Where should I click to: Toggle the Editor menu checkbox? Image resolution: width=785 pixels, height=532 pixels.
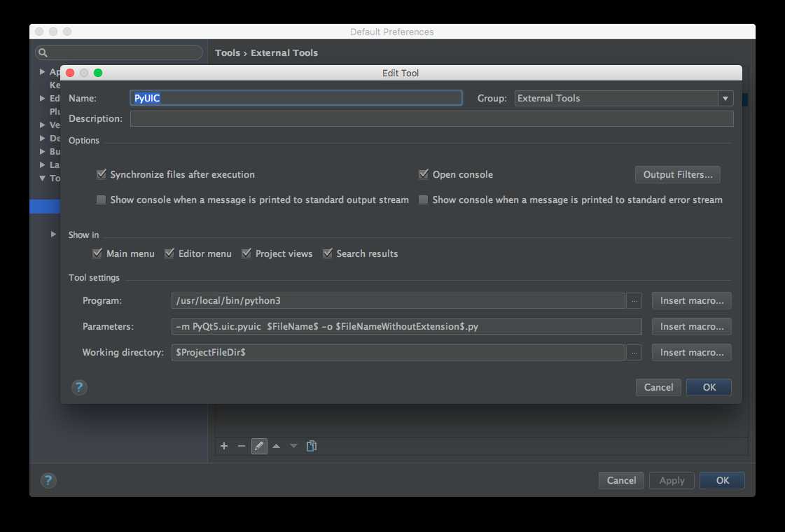(169, 253)
